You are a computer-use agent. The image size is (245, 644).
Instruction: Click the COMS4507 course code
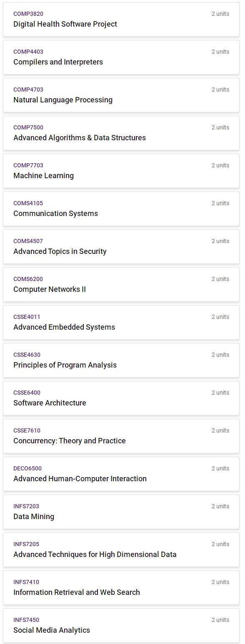[28, 241]
